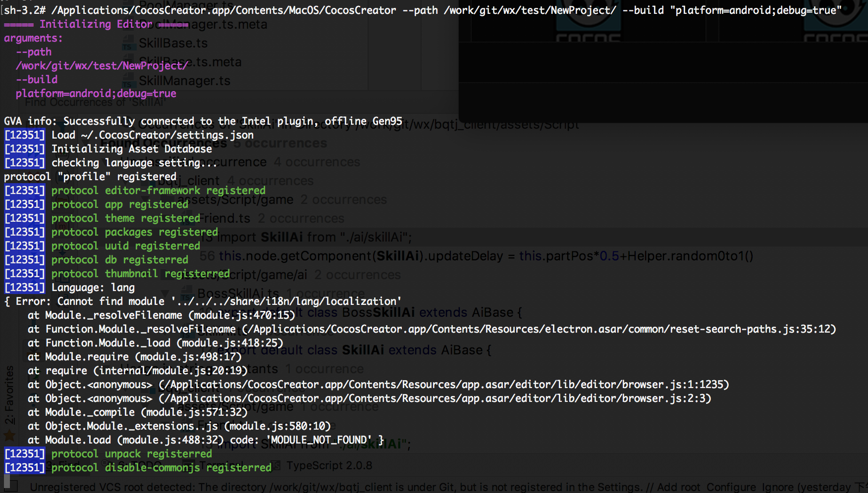Click the 'browser.js:1:1235' stack trace line
Image resolution: width=868 pixels, height=493 pixels.
[379, 385]
